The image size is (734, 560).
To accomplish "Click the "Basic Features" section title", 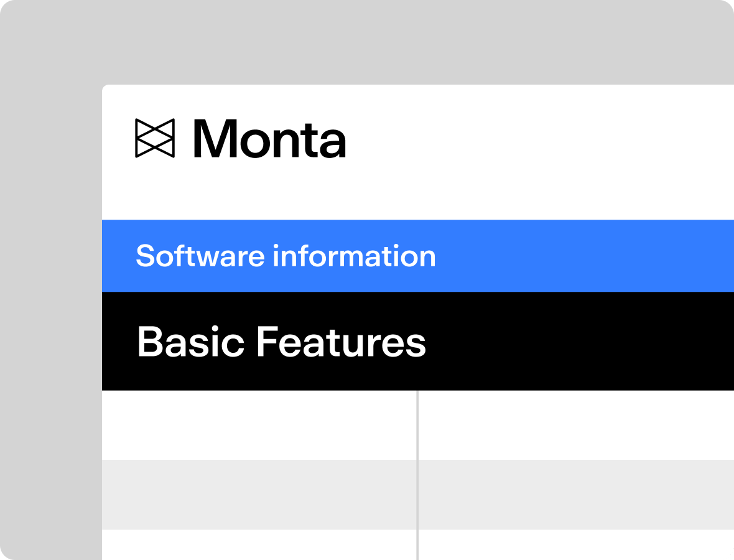I will tap(281, 342).
